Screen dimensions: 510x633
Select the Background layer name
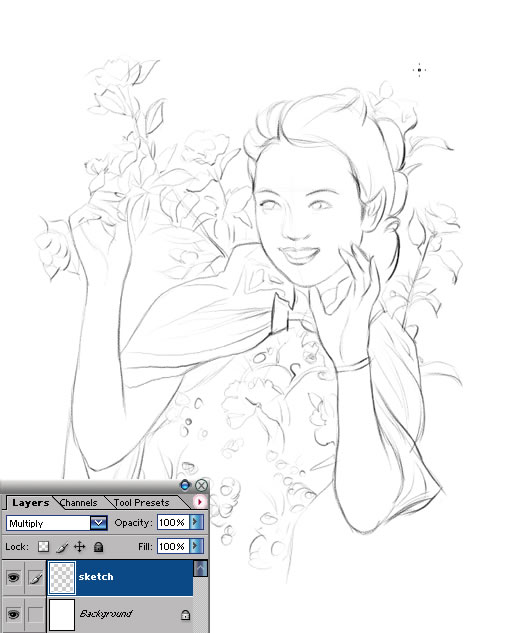tap(106, 614)
